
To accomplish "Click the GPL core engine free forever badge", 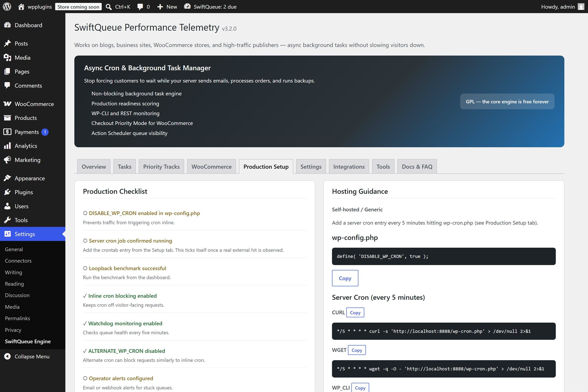I will click(507, 102).
